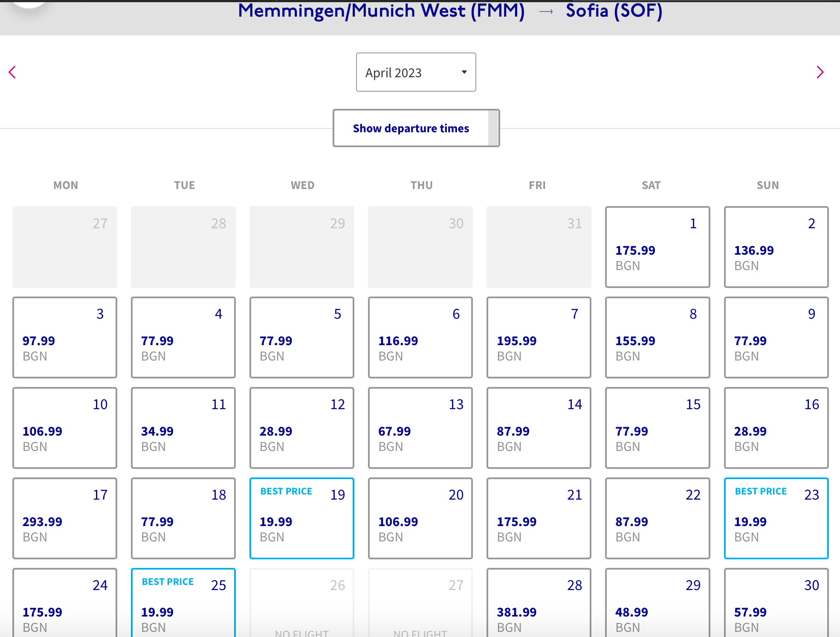Viewport: 840px width, 637px height.
Task: Select April 1 fare 175.99 BGN
Action: click(657, 247)
